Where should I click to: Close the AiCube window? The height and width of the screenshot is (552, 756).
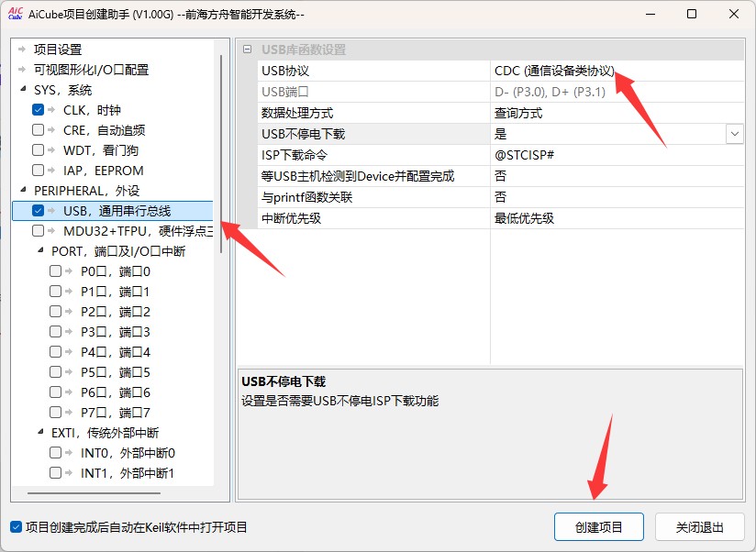[734, 14]
